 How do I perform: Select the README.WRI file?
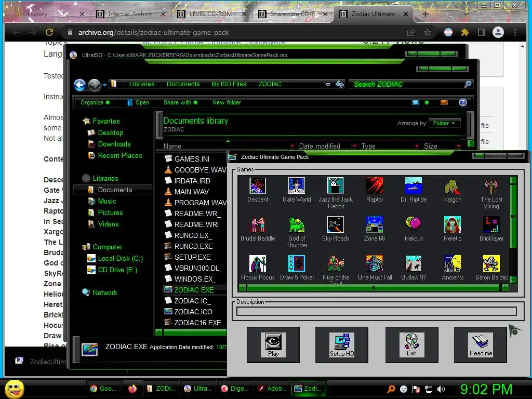click(196, 224)
